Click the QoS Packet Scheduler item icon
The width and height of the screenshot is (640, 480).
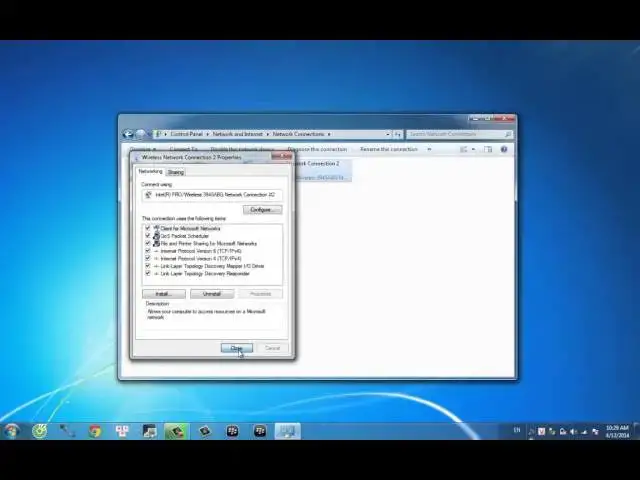coord(156,236)
